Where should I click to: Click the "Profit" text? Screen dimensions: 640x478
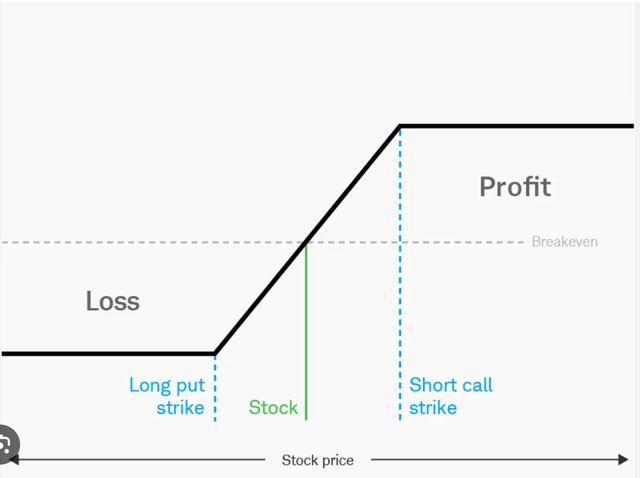click(x=515, y=187)
